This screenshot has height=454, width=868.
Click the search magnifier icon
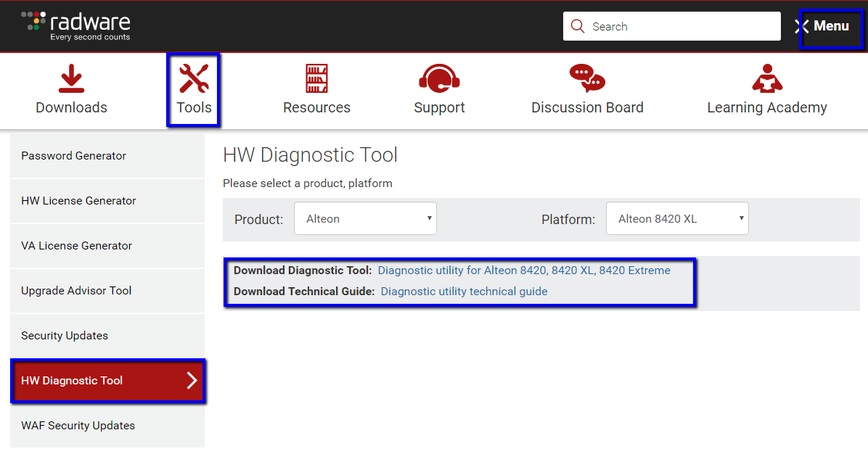(x=578, y=25)
